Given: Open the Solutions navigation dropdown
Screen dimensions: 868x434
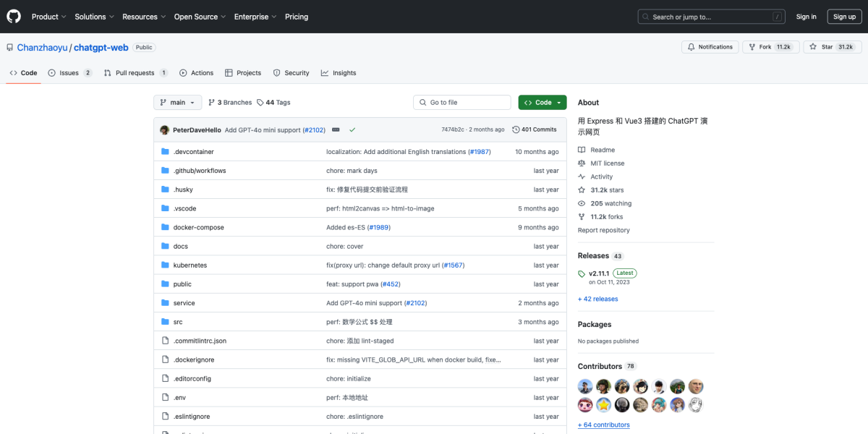Looking at the screenshot, I should pyautogui.click(x=93, y=17).
